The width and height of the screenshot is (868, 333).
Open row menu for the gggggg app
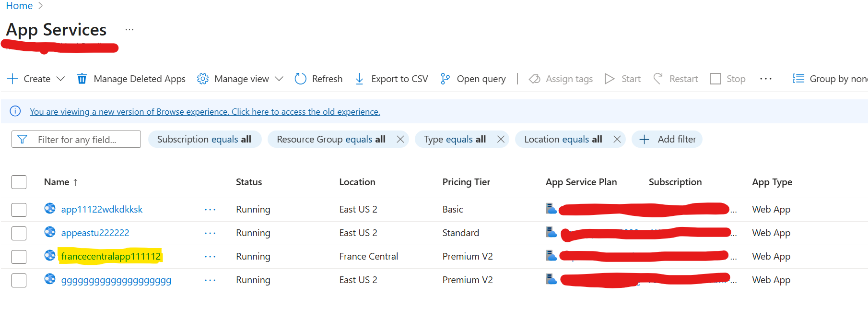tap(210, 280)
